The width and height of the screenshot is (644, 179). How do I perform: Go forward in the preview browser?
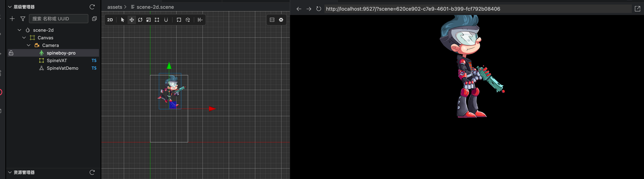(309, 9)
